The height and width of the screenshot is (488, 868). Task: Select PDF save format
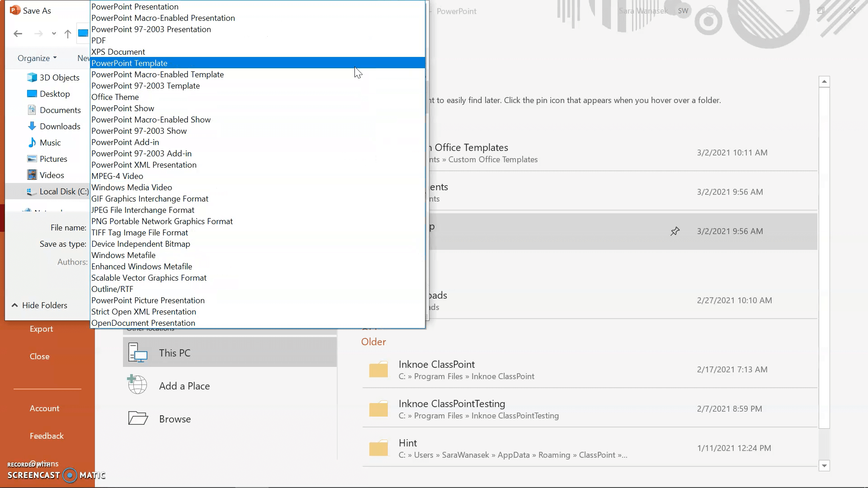pyautogui.click(x=98, y=40)
